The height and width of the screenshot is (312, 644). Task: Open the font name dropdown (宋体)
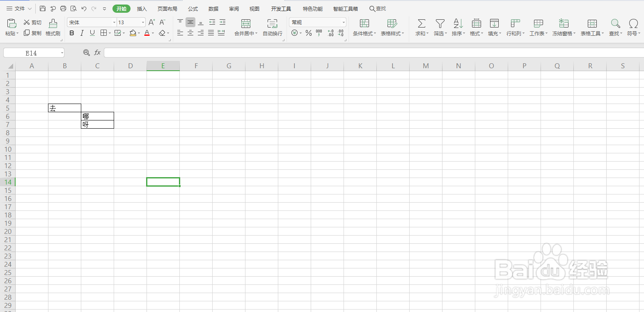point(115,22)
